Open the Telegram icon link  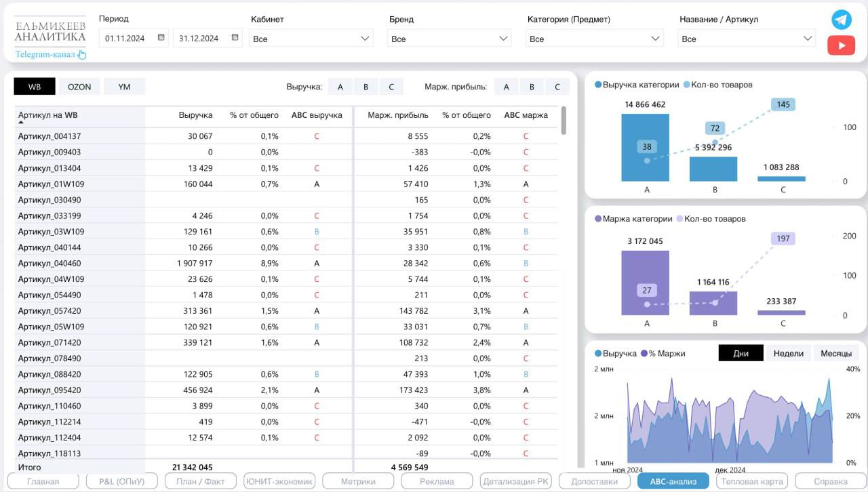point(842,20)
